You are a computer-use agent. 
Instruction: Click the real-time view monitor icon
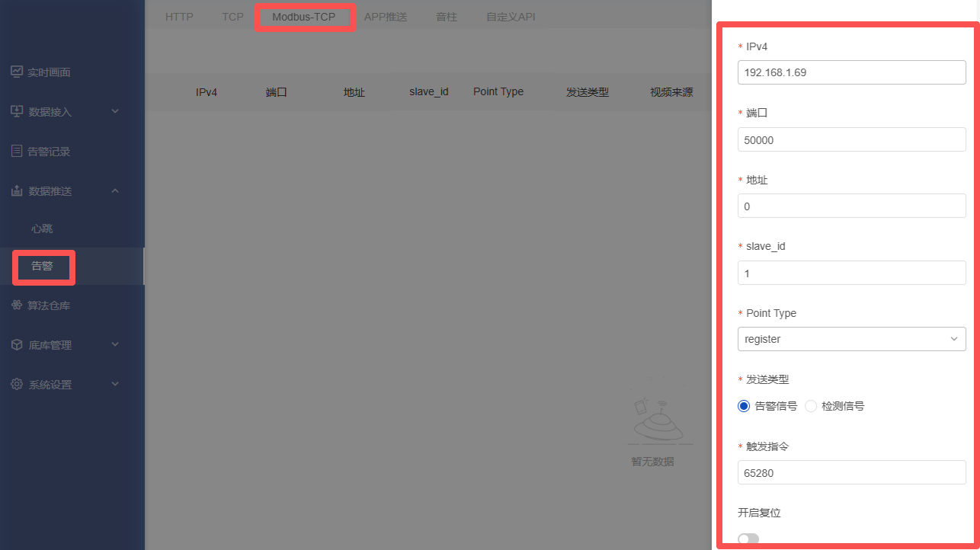[17, 72]
